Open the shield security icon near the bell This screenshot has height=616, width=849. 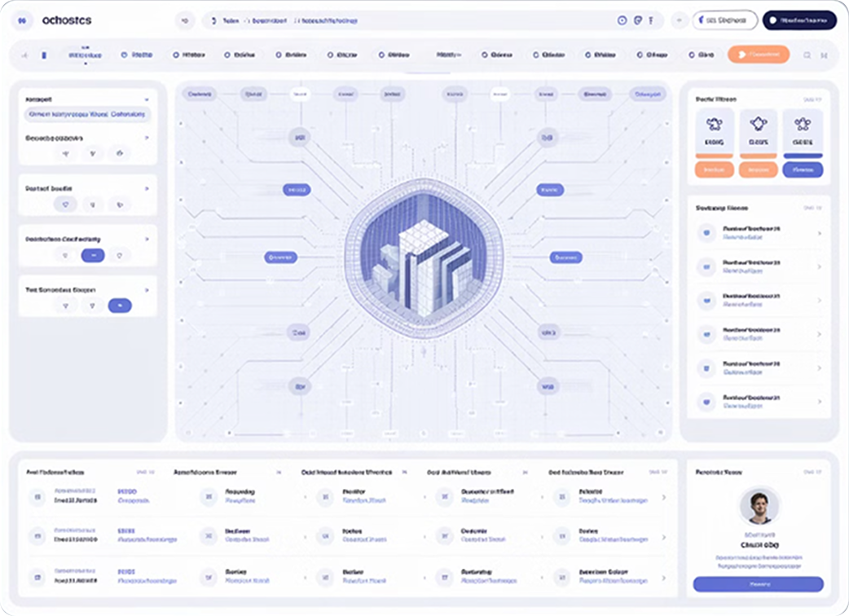(637, 20)
